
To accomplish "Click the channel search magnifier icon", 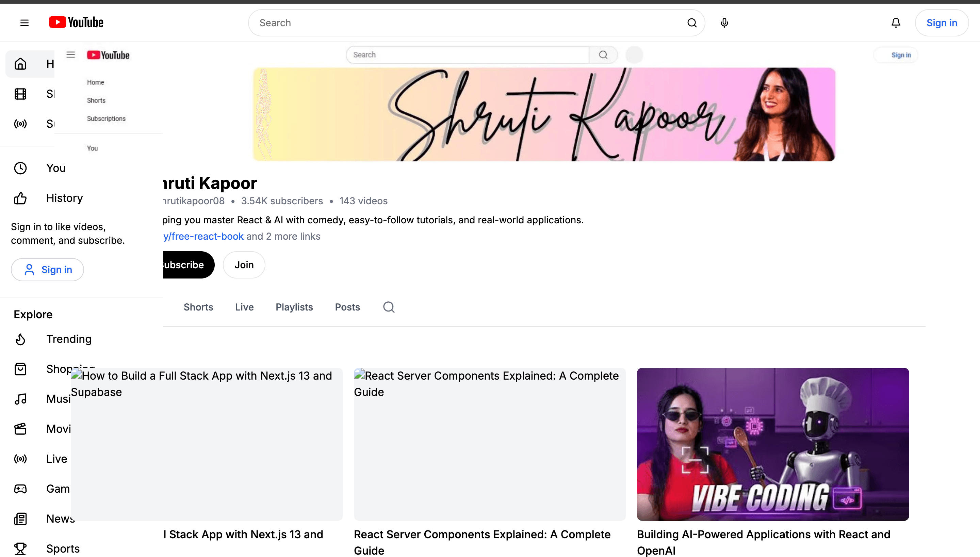I will pyautogui.click(x=389, y=307).
